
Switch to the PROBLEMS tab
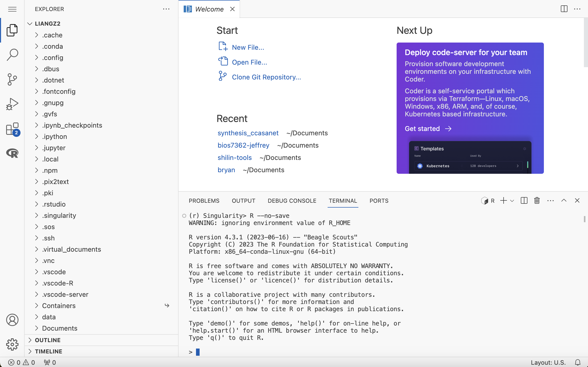point(204,201)
